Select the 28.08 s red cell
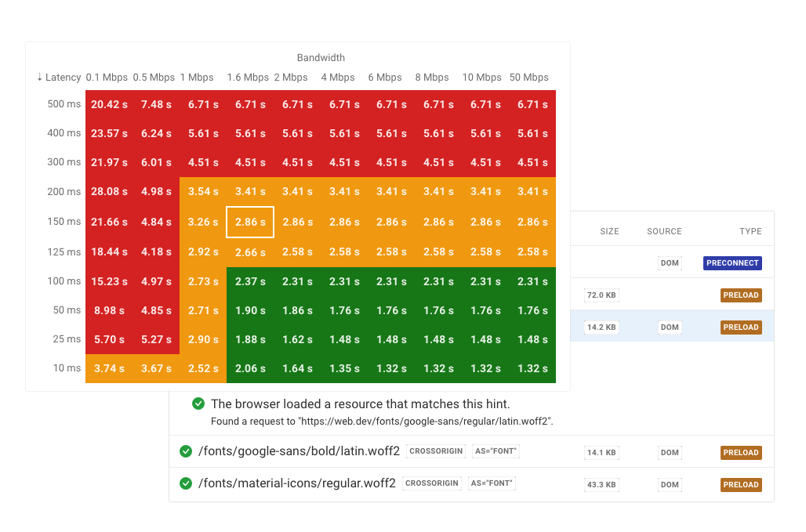The height and width of the screenshot is (532, 806). [109, 192]
